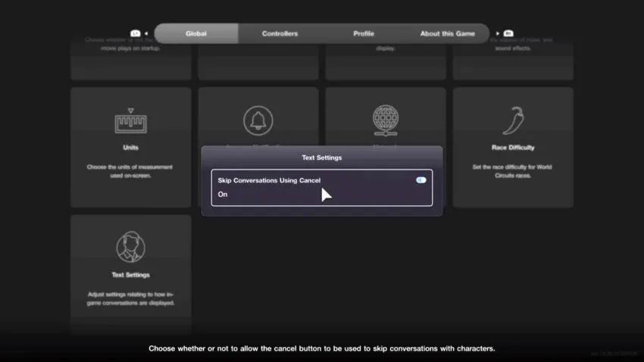Click the left arrow beside the Global tab
This screenshot has width=644, height=362.
[145, 33]
